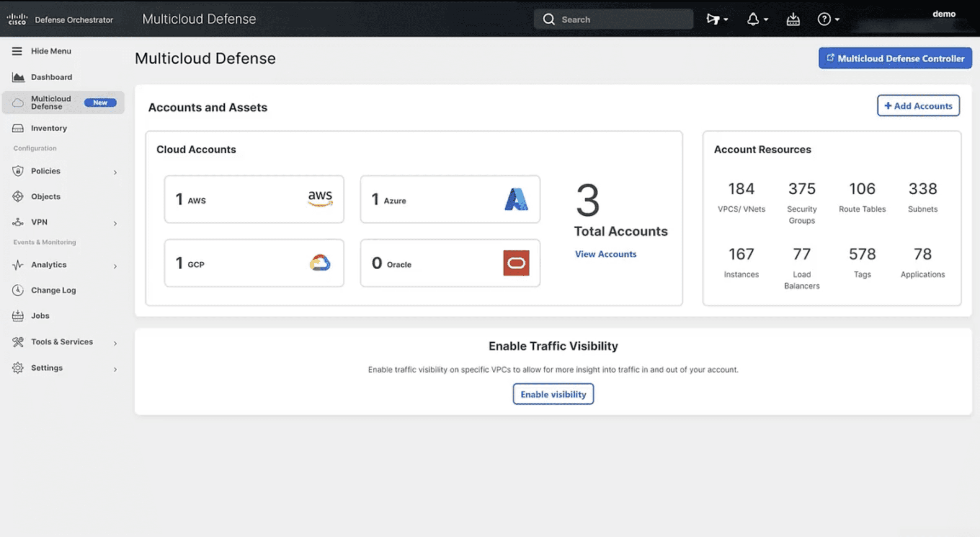Open the help question mark menu
Viewport: 980px width, 537px height.
click(x=828, y=19)
